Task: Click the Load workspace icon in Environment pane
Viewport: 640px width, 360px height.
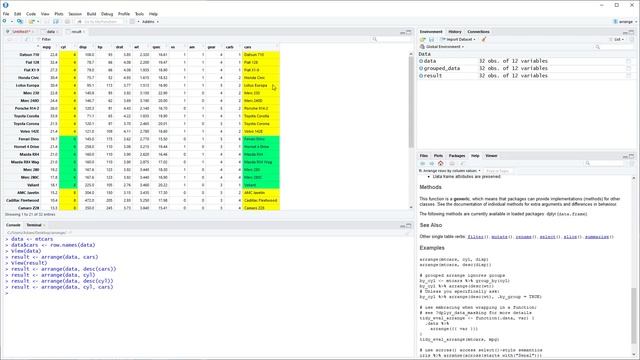Action: (423, 39)
